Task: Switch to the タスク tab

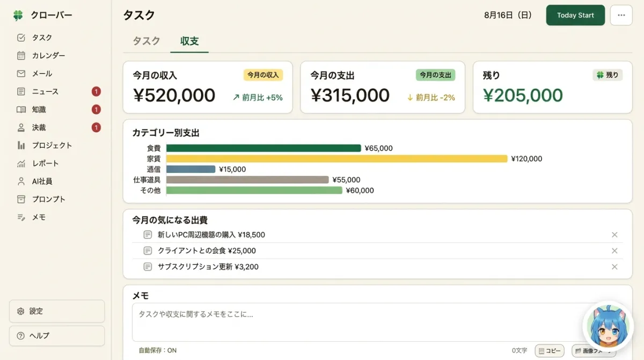Action: pyautogui.click(x=147, y=41)
